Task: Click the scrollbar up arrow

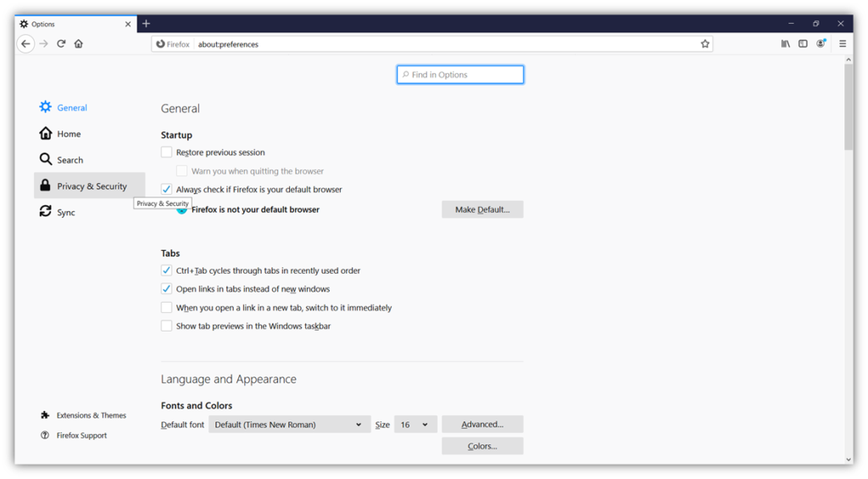Action: point(849,59)
